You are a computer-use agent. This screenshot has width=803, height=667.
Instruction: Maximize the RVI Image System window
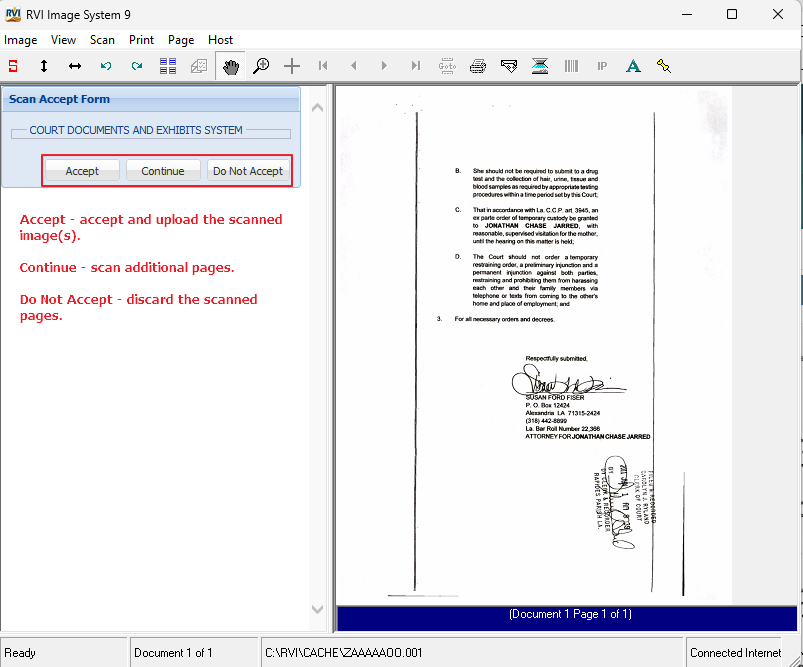click(x=732, y=14)
